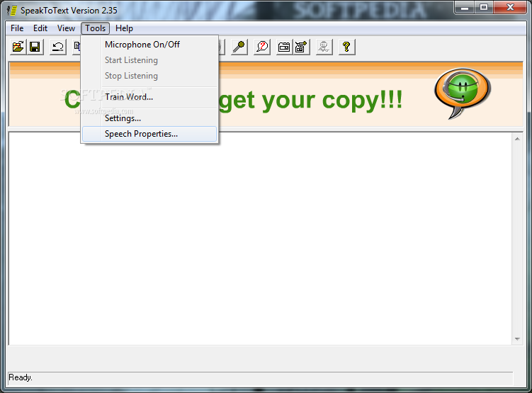Select the Stop Listening menu entry

[149, 76]
